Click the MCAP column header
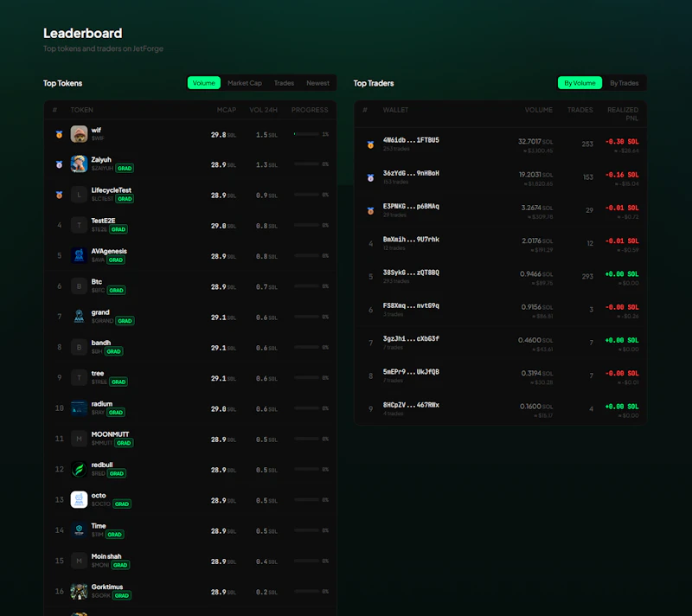Image resolution: width=692 pixels, height=616 pixels. pyautogui.click(x=227, y=110)
